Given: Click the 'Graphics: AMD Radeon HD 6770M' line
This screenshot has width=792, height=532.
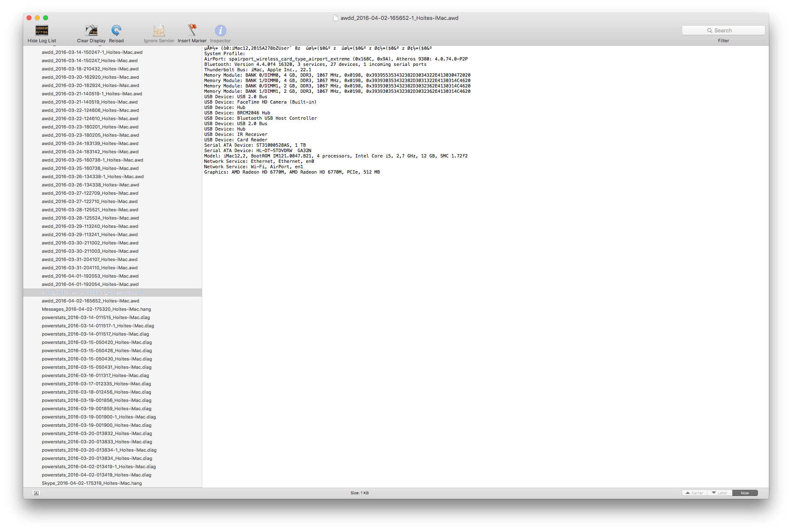Looking at the screenshot, I should point(292,172).
